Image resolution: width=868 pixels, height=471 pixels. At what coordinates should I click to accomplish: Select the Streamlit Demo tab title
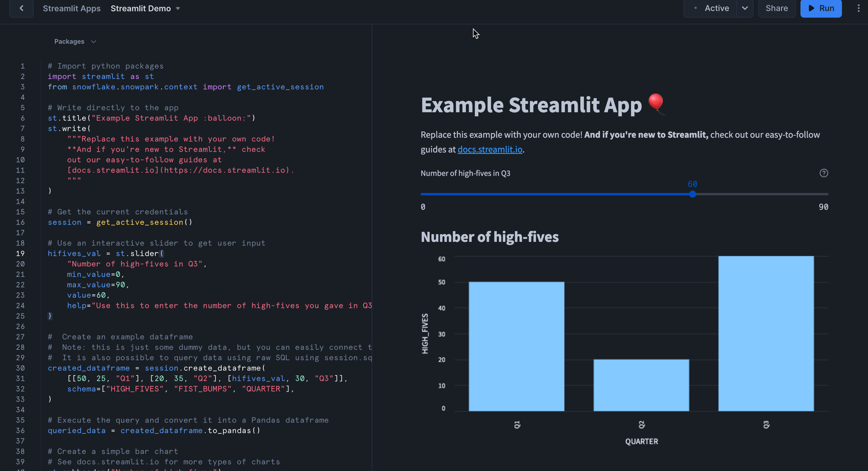[x=141, y=8]
